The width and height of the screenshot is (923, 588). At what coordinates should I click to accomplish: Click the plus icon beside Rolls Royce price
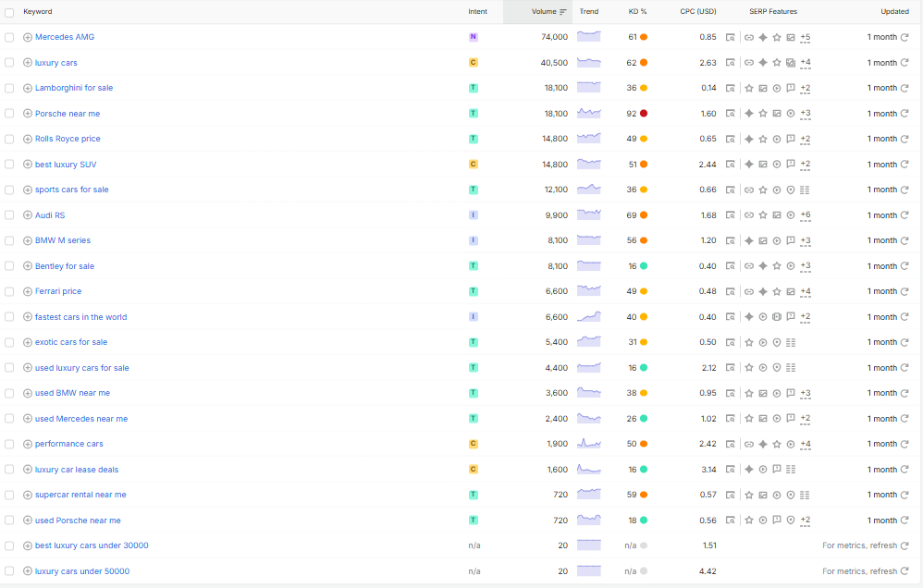(x=28, y=139)
